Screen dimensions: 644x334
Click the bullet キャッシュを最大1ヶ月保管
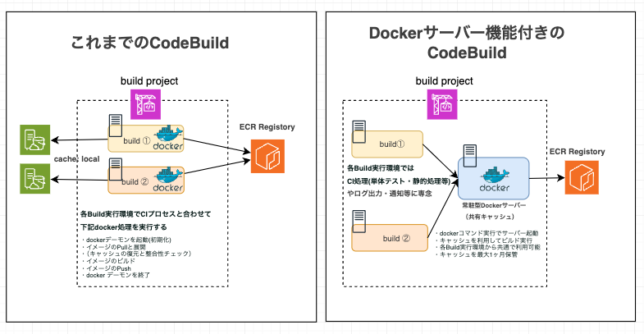click(x=477, y=254)
